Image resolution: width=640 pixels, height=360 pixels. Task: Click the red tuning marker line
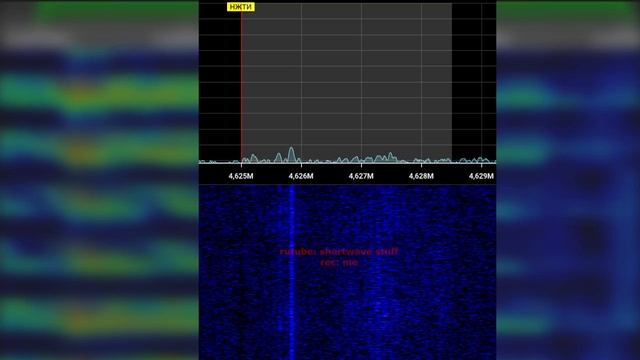coord(241,86)
